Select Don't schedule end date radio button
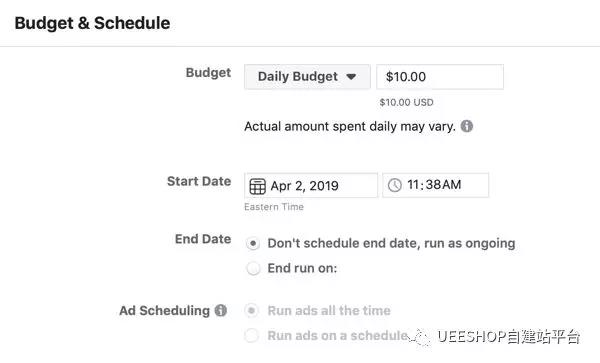Viewport: 600px width, 363px height. [x=253, y=243]
